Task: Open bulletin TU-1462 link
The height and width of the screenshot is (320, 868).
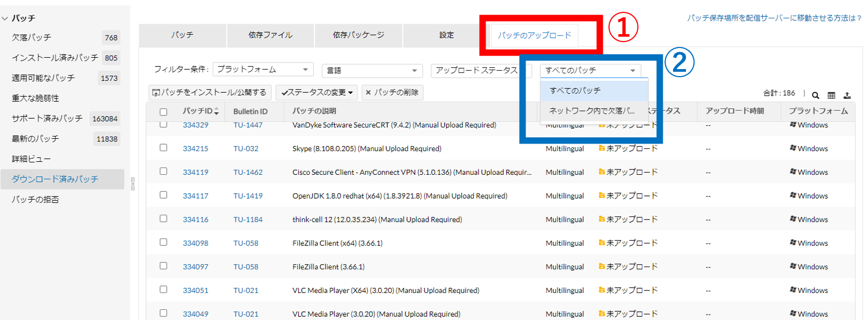Action: pos(248,172)
